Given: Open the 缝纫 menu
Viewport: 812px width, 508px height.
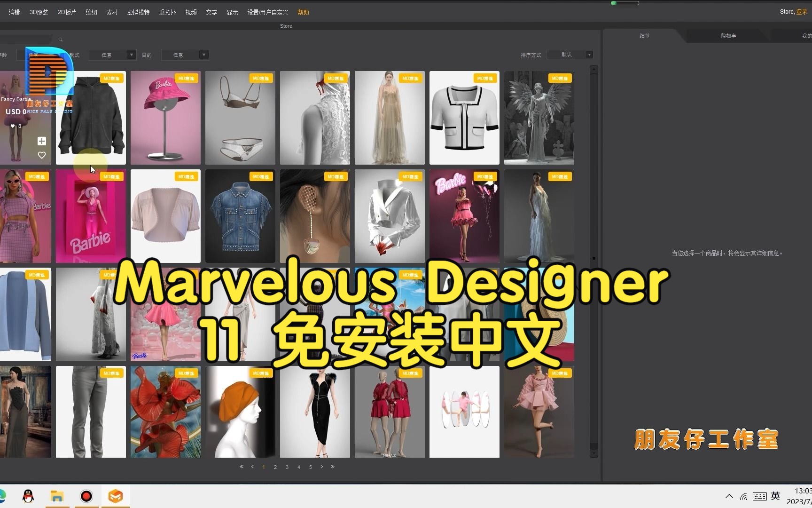Looking at the screenshot, I should click(91, 12).
